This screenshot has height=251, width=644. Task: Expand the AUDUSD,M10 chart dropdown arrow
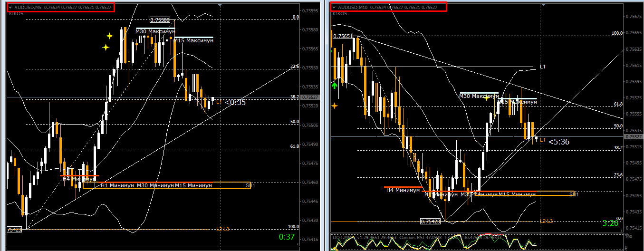[334, 8]
